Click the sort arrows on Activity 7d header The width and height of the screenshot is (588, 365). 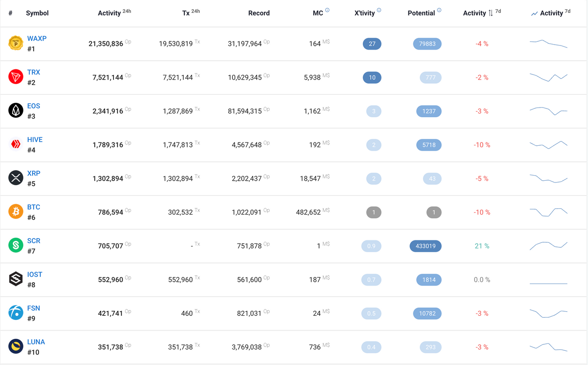point(491,13)
